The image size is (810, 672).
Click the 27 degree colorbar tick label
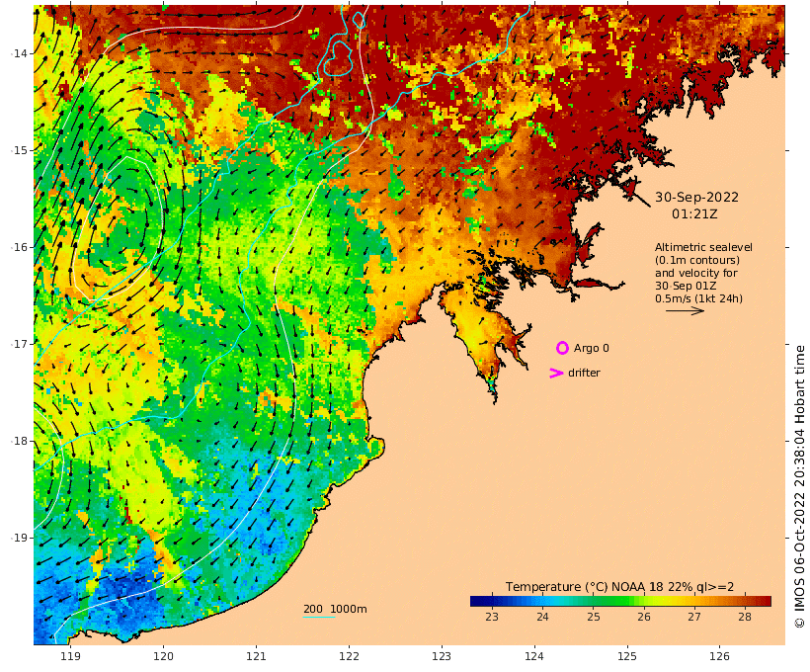pos(693,617)
